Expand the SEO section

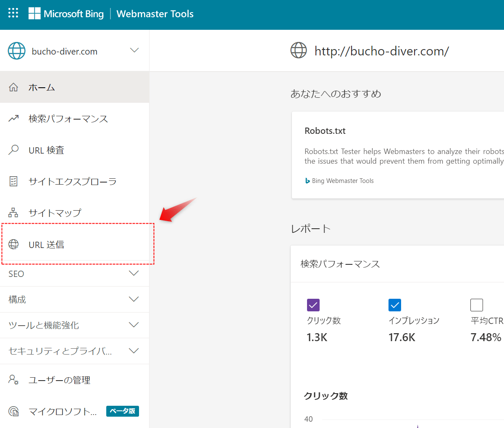[134, 273]
